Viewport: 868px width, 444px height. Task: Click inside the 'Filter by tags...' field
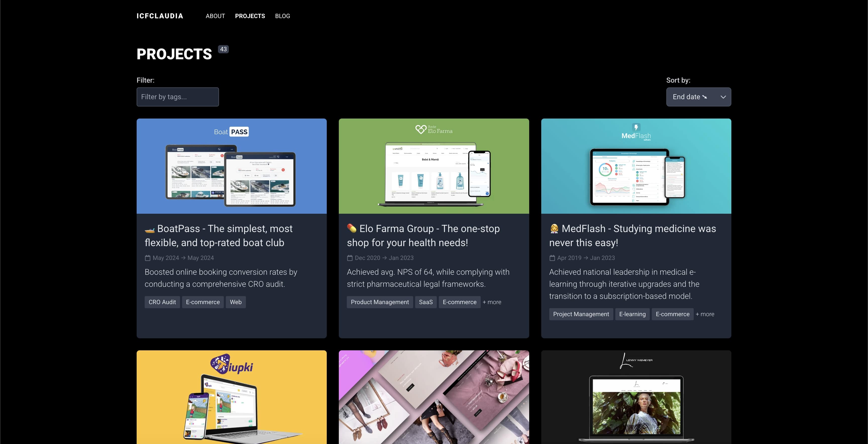pyautogui.click(x=178, y=97)
